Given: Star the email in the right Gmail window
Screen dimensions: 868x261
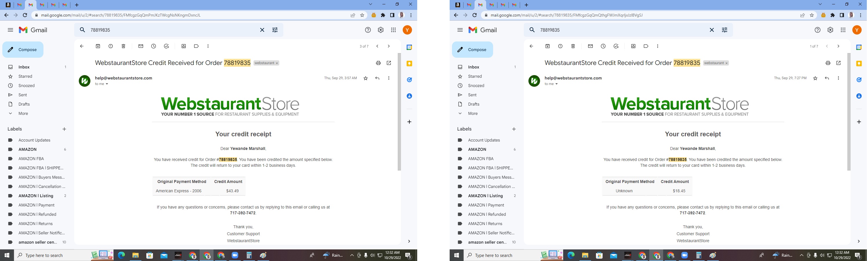Looking at the screenshot, I should coord(815,78).
